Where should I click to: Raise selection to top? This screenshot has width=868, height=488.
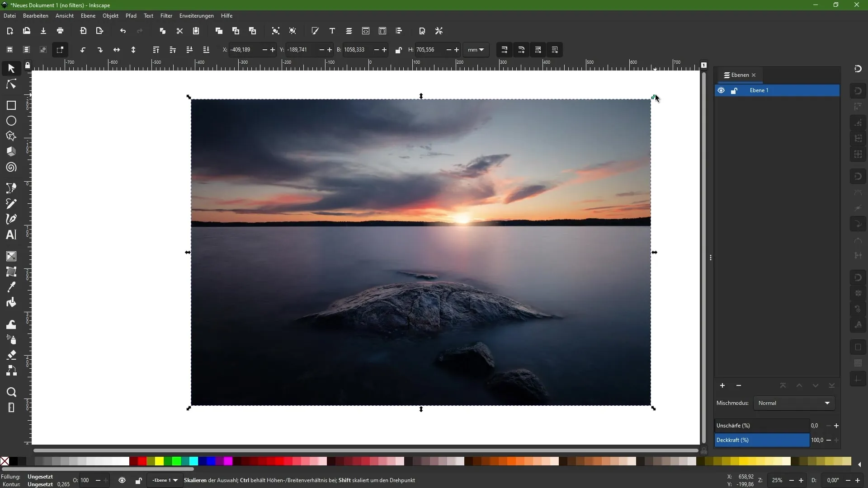coord(156,50)
